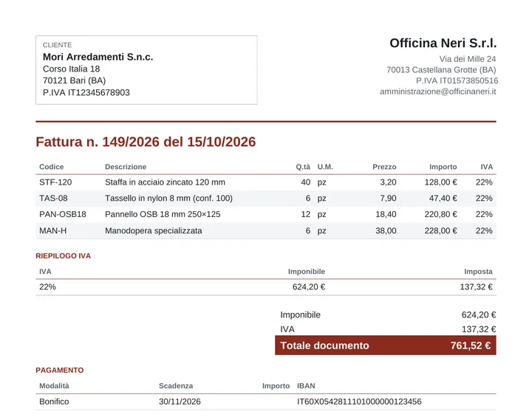
Task: Select 624,20 € in the Riepilogo IVA row
Action: coord(309,287)
